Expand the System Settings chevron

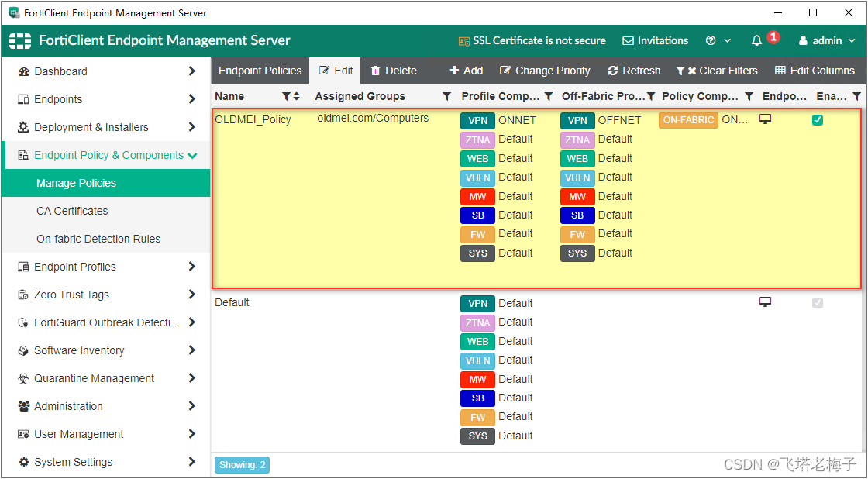[191, 461]
